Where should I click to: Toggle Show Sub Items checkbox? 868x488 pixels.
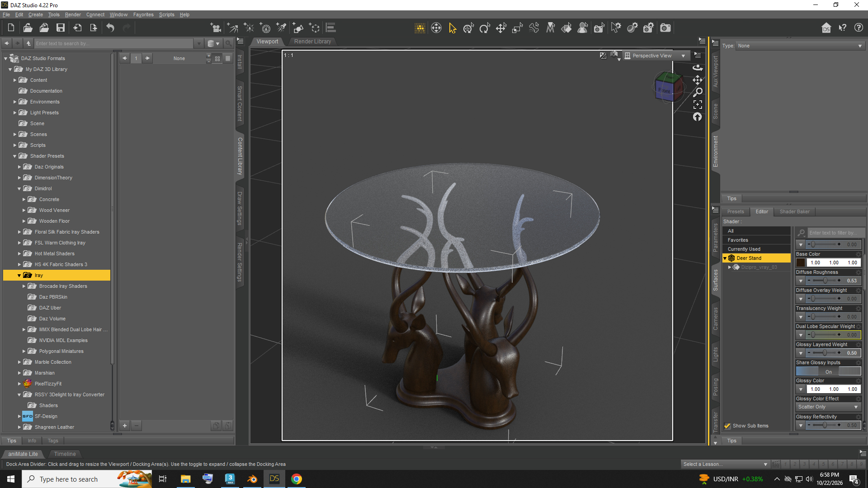pyautogui.click(x=727, y=426)
